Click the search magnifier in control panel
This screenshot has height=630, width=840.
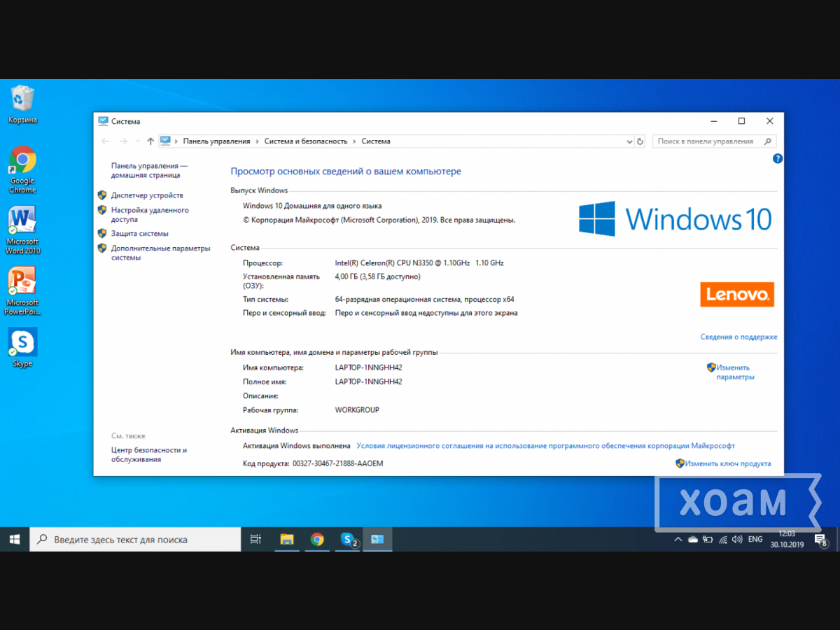click(x=767, y=141)
